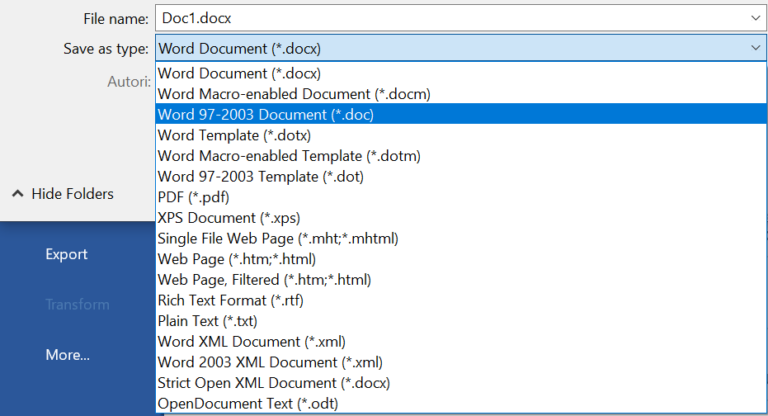Screen dimensions: 768x416
Task: Click the Hide Folders label
Action: pos(72,194)
